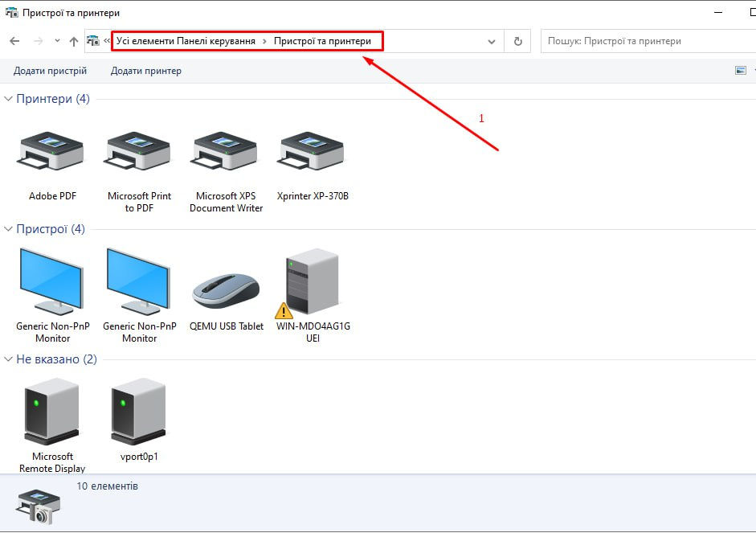Select the WIN-MDO4AG1GUEI computer device

pyautogui.click(x=313, y=283)
